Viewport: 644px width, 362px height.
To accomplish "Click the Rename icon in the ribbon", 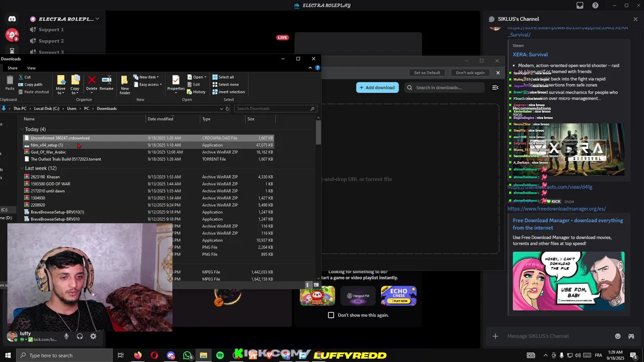I will [106, 80].
